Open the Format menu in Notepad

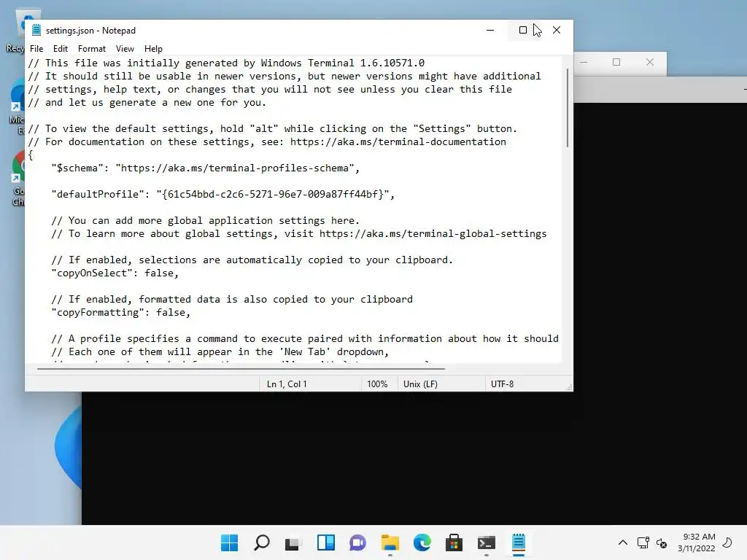[x=91, y=49]
